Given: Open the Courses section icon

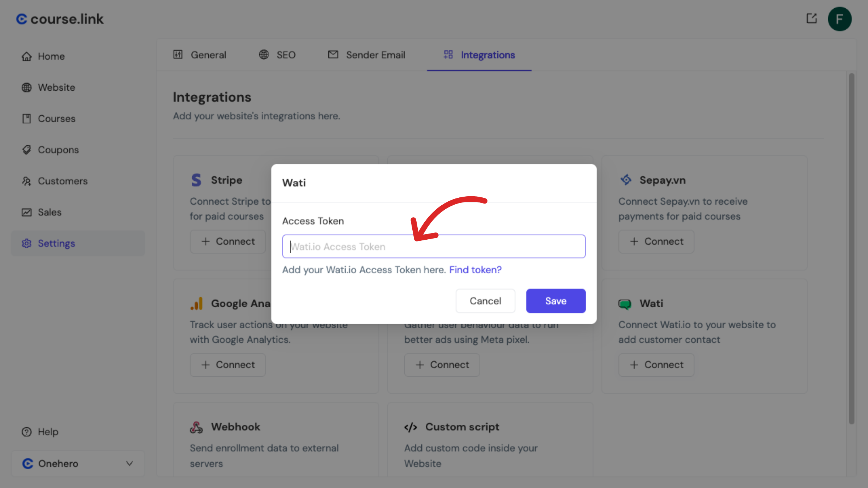Looking at the screenshot, I should point(26,119).
